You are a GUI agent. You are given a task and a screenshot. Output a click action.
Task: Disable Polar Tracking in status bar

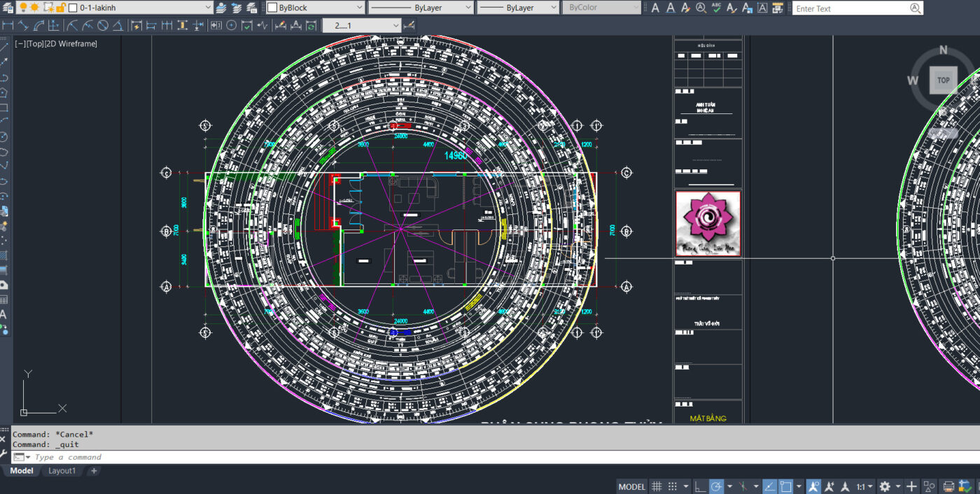click(716, 486)
